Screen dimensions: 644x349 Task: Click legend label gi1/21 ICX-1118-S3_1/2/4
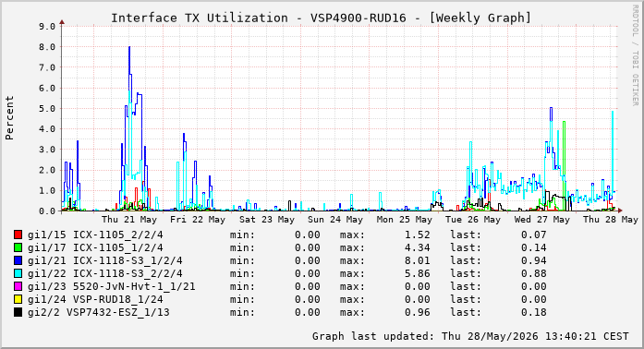tap(105, 260)
